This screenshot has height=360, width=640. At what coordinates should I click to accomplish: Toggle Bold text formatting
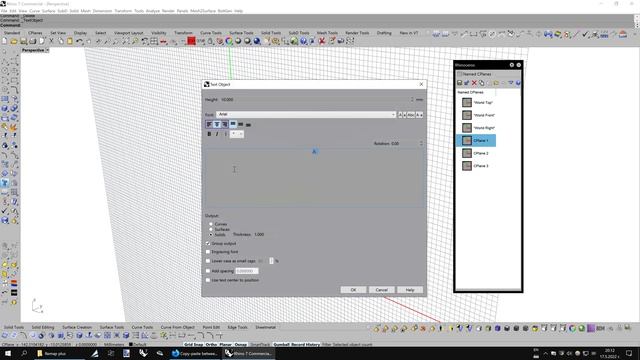(209, 134)
